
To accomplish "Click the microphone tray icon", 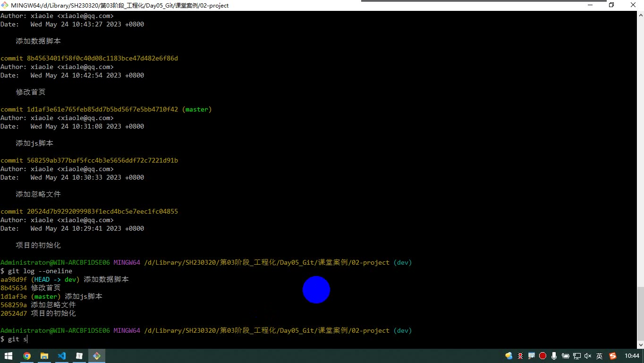I will point(554,356).
